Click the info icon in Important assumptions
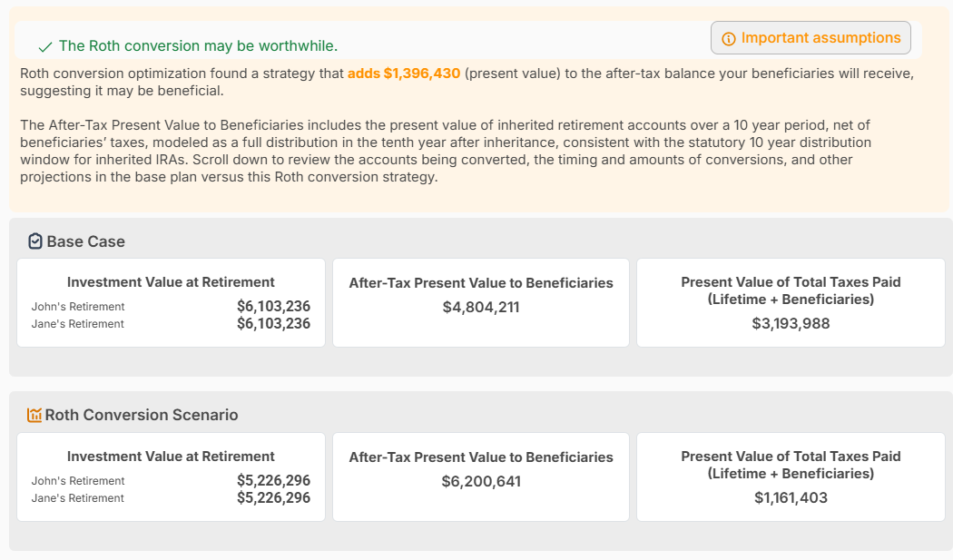953x560 pixels. 728,39
